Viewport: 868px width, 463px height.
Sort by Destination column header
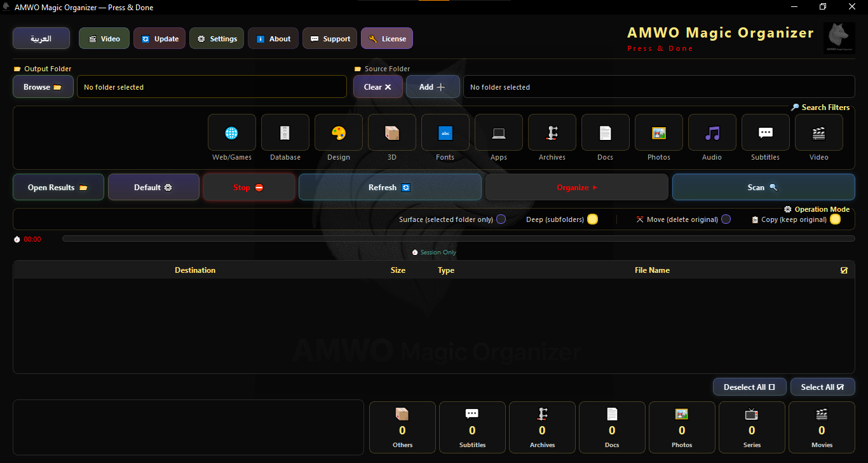tap(195, 270)
